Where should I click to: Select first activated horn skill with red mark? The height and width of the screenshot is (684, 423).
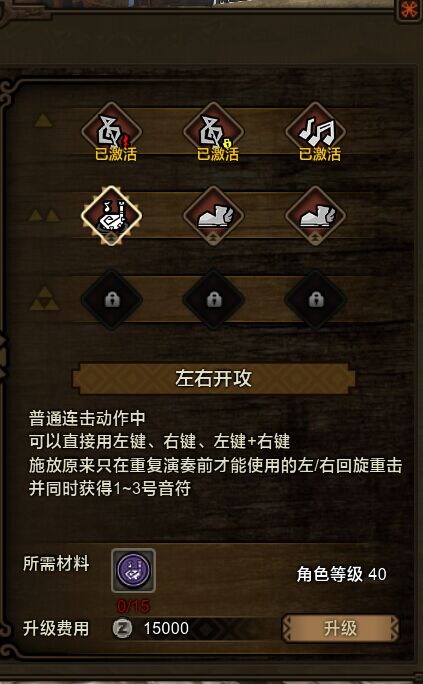point(112,132)
